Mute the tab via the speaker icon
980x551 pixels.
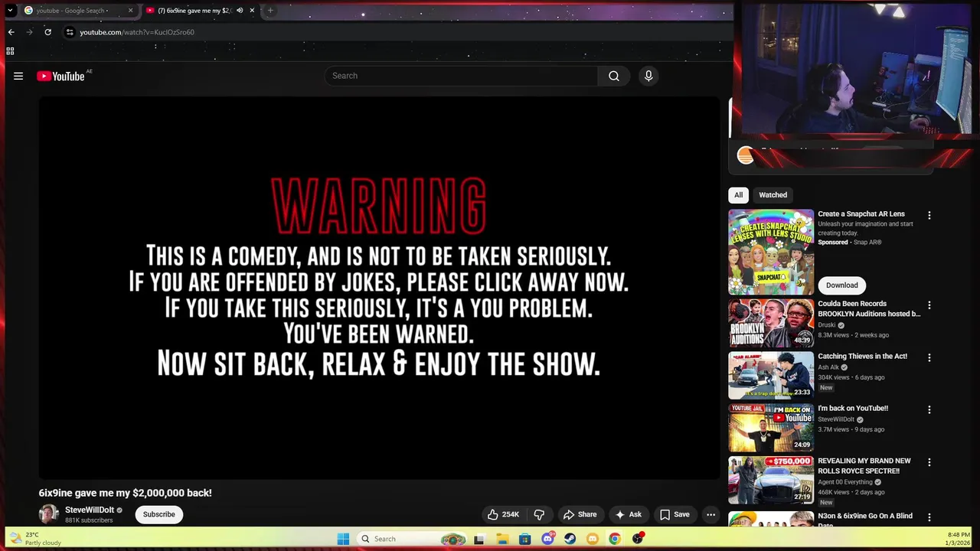pyautogui.click(x=240, y=11)
